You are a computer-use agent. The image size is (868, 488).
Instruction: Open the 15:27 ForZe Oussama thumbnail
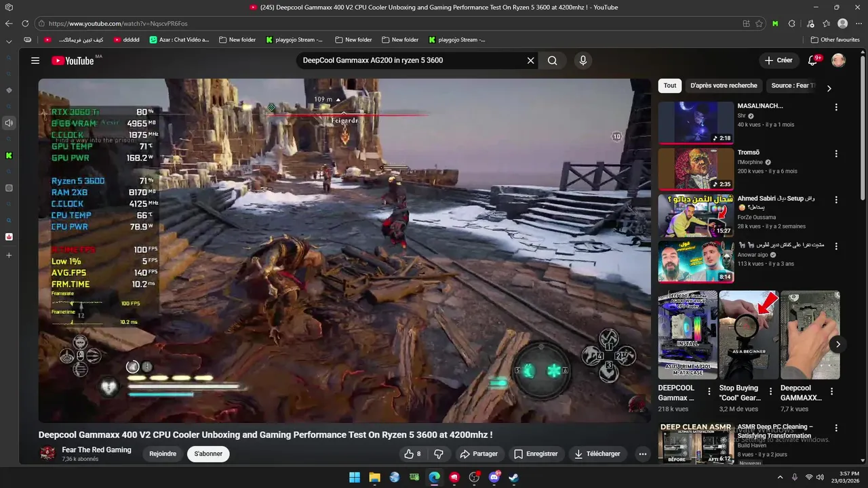[696, 215]
